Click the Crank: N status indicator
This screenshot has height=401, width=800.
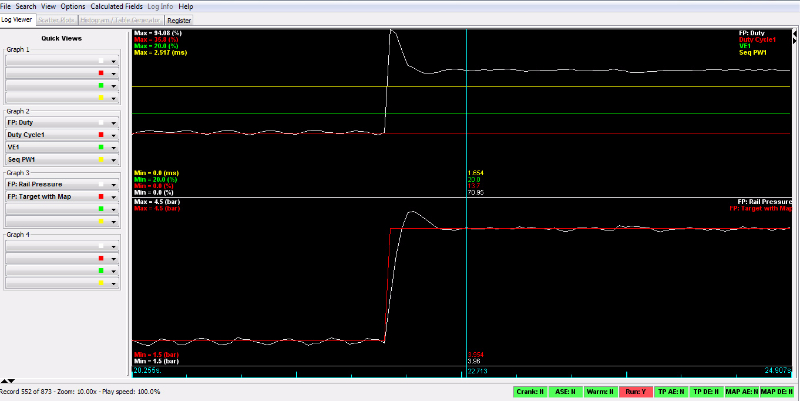pyautogui.click(x=530, y=391)
